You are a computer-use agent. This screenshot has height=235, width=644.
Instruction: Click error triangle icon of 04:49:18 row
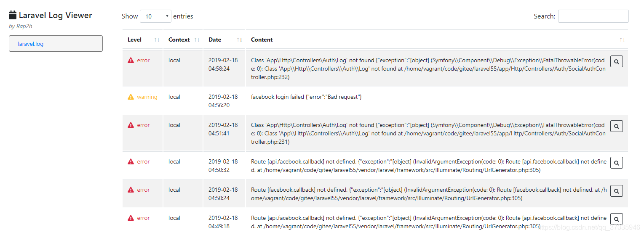pyautogui.click(x=131, y=218)
